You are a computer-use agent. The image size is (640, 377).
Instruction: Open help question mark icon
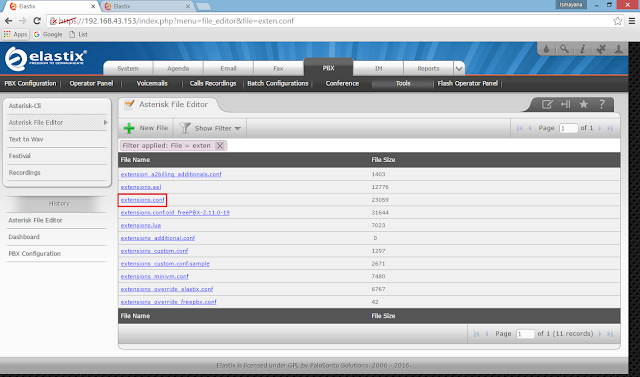tap(602, 104)
